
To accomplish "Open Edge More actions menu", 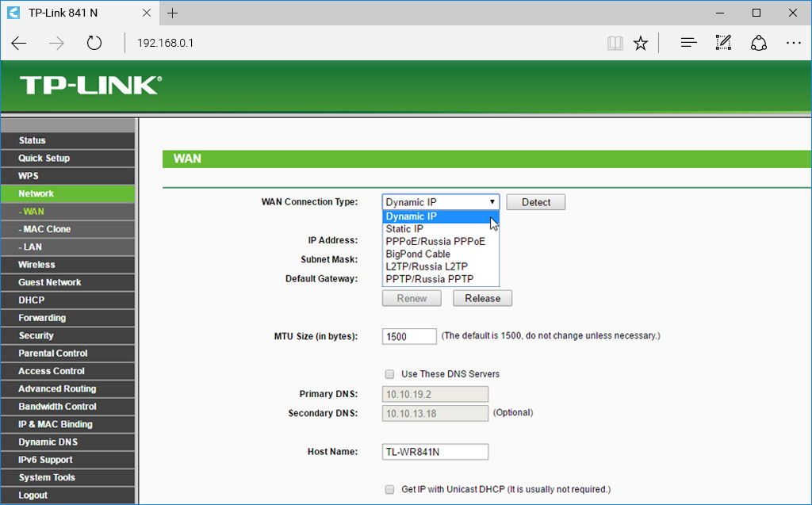I will click(793, 43).
